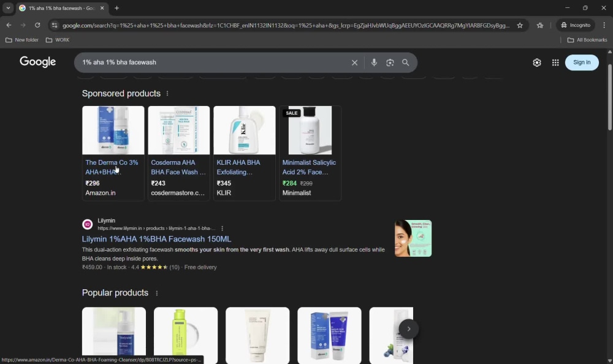Open Minimalist Salicylic Acid 2% Face link

309,167
